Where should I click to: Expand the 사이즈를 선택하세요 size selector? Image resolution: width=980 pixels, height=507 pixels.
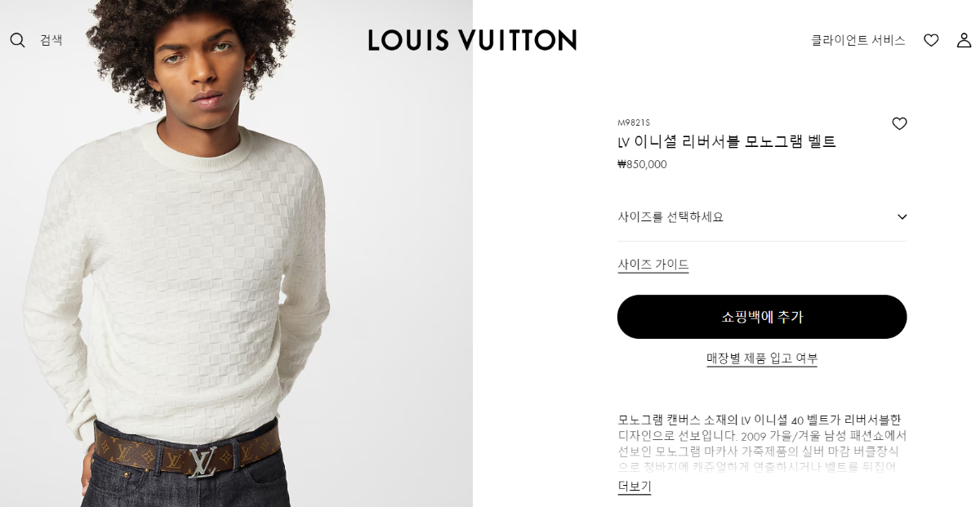[762, 217]
